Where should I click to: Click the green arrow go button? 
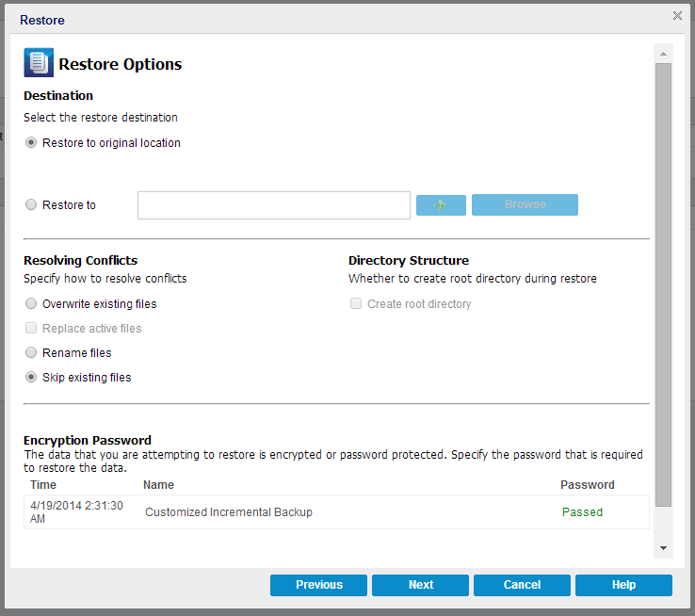click(x=441, y=205)
